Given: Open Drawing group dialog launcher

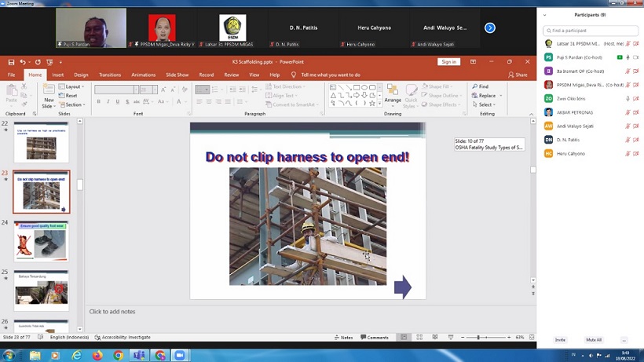Looking at the screenshot, I should tap(464, 114).
